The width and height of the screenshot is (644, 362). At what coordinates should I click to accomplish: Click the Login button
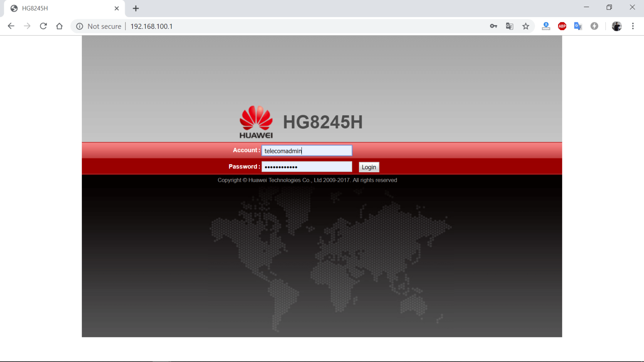tap(369, 167)
